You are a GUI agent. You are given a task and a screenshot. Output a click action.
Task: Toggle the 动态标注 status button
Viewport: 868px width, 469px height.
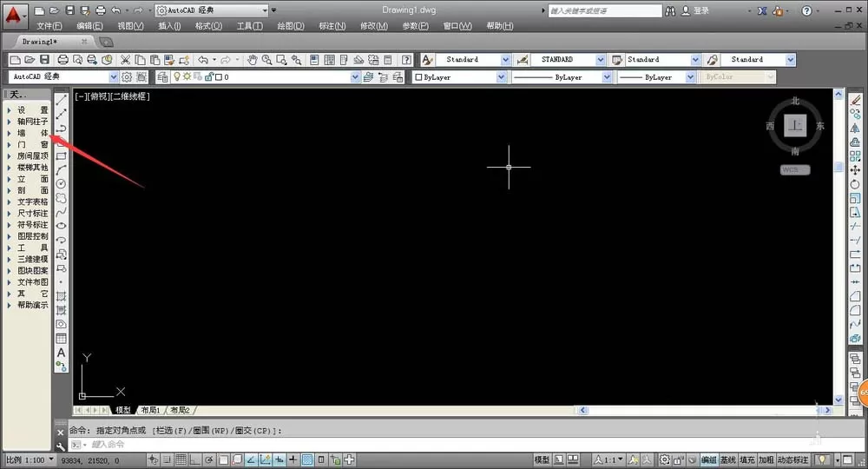(793, 459)
